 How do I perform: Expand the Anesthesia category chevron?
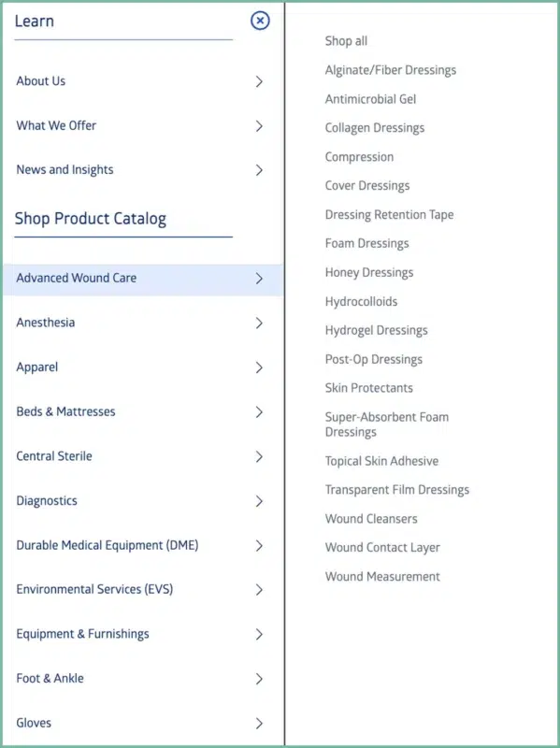pos(258,323)
